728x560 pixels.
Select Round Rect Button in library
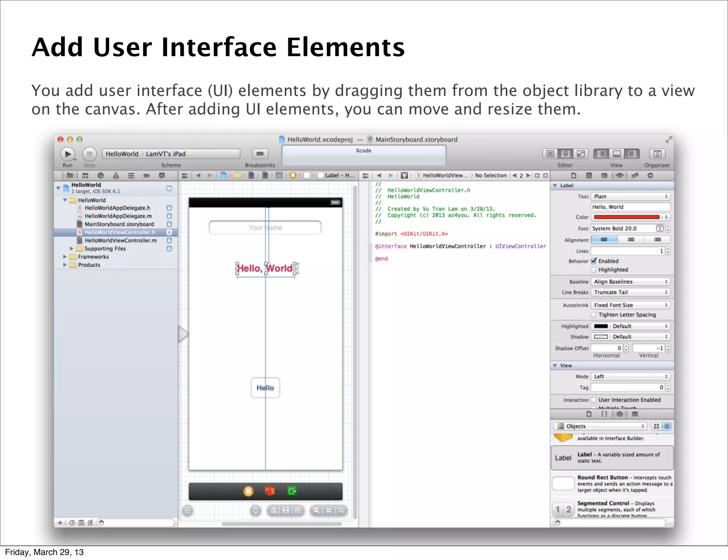612,484
